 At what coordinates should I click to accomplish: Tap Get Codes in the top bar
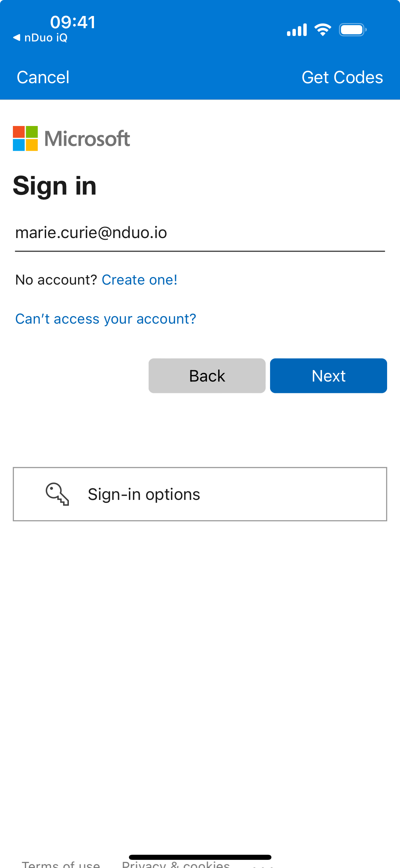[342, 77]
